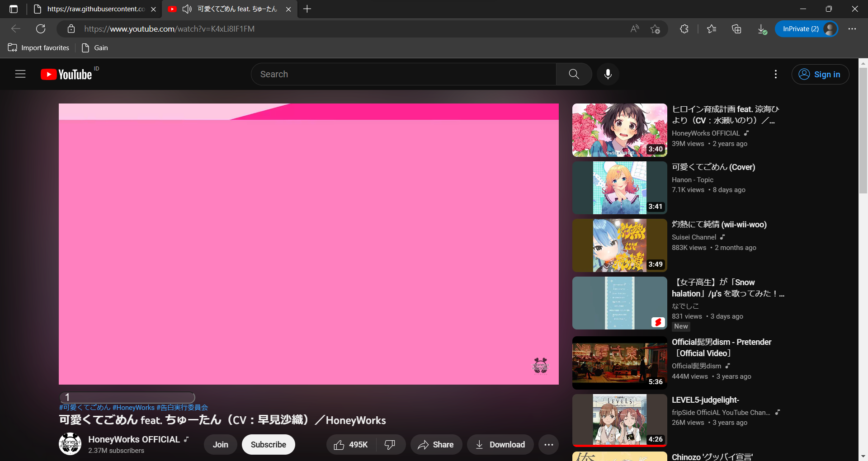Activate voice search with the microphone icon
This screenshot has height=461, width=868.
coord(608,74)
